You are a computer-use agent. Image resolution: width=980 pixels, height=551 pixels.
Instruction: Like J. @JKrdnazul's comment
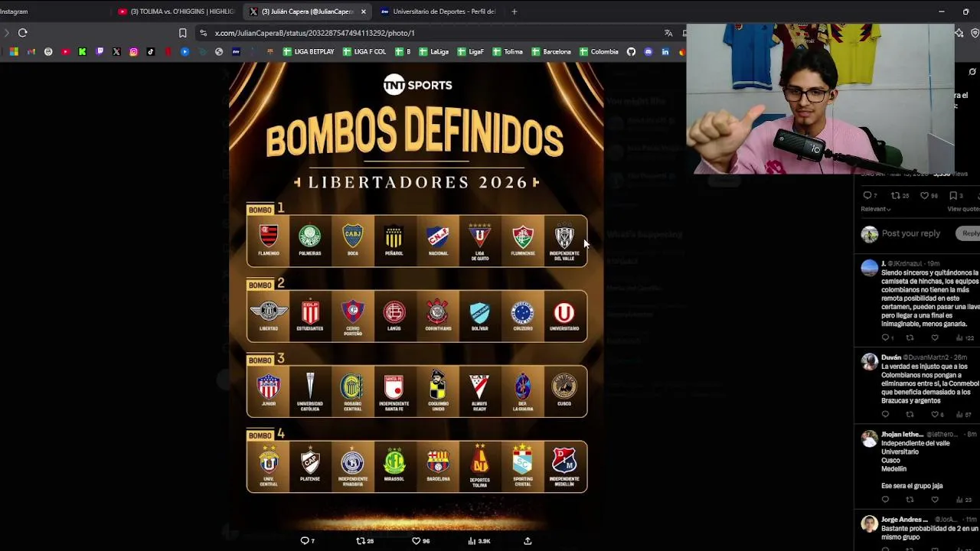[935, 337]
